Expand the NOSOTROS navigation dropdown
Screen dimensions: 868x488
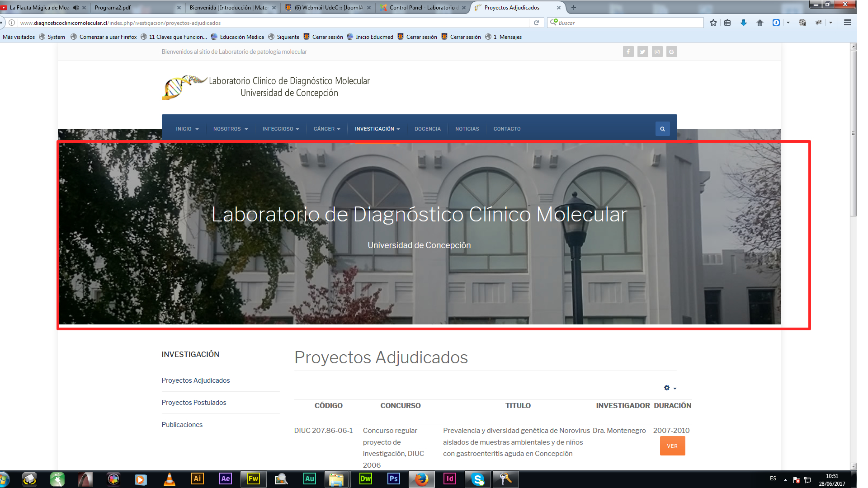point(231,129)
